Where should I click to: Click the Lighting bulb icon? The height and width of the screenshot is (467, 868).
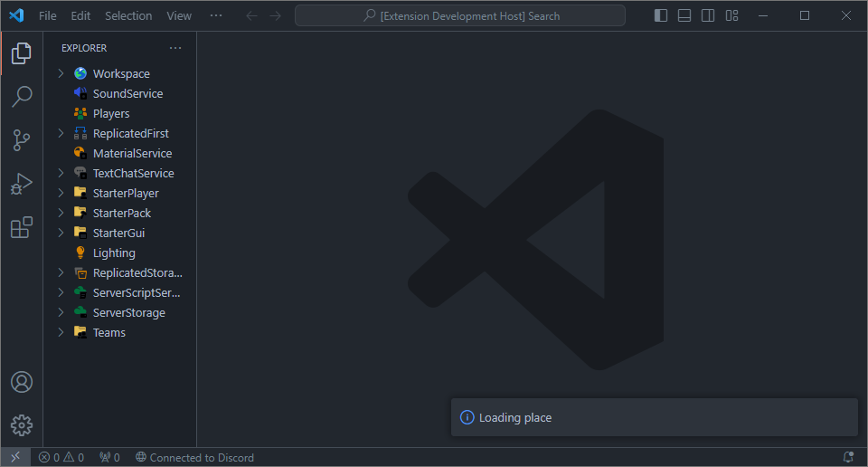(80, 253)
